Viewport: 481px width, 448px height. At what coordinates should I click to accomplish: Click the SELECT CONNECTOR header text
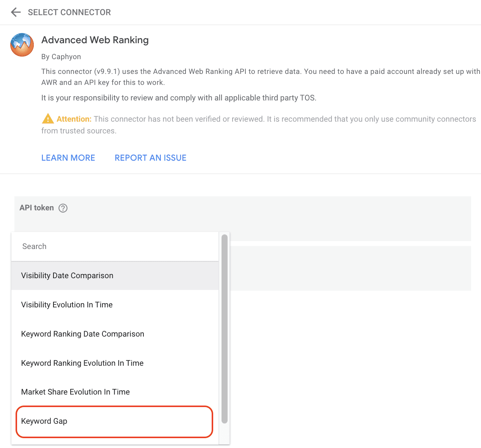click(x=69, y=12)
